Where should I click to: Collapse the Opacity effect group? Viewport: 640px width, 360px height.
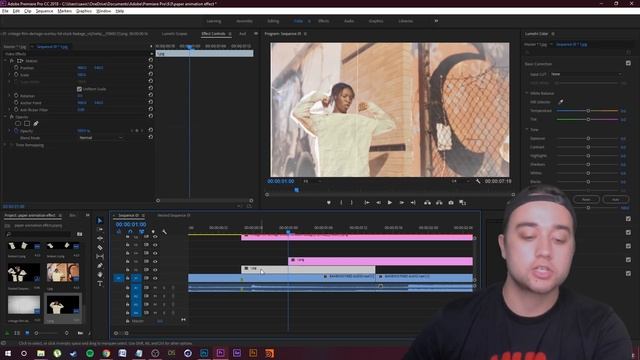5,117
